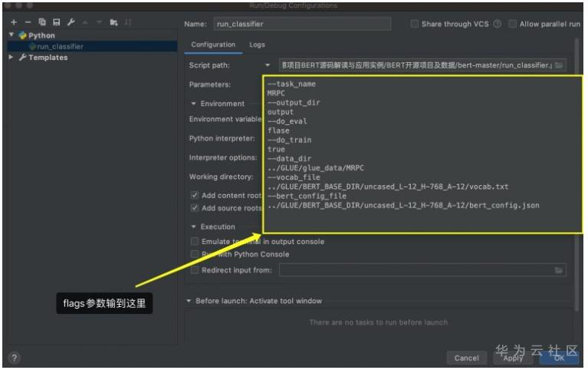Image resolution: width=588 pixels, height=370 pixels.
Task: Copy the configuration using the duplicate icon
Action: click(x=42, y=22)
